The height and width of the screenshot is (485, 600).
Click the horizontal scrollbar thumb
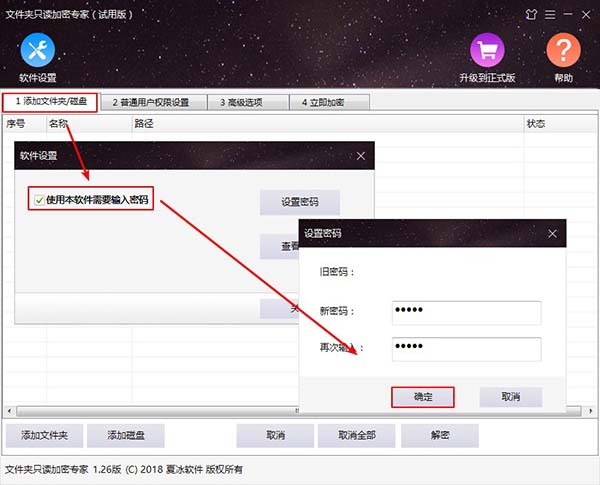pyautogui.click(x=298, y=411)
